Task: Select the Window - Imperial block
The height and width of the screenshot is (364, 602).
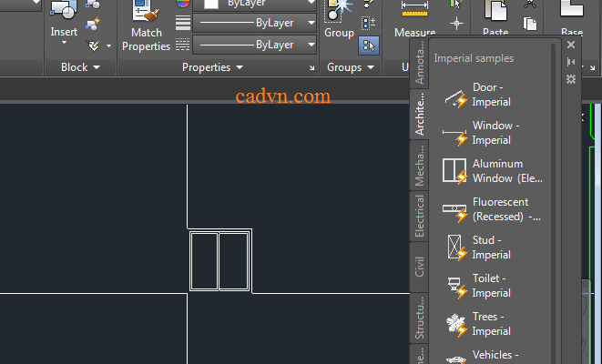Action: (490, 134)
